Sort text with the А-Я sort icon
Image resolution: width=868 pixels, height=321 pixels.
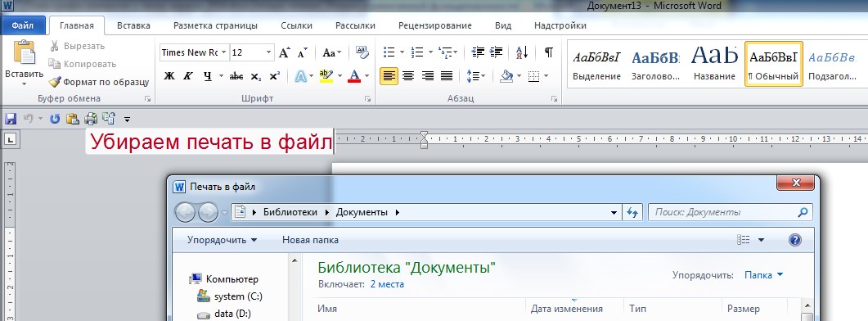pos(522,52)
